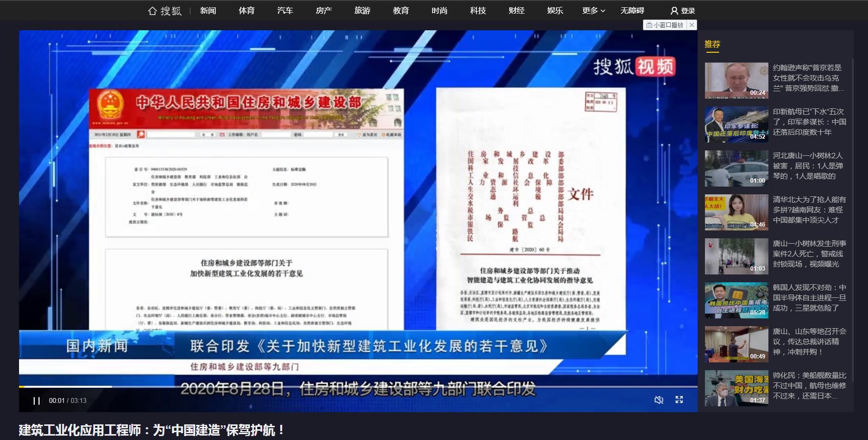Pause the video playback
The width and height of the screenshot is (868, 440).
(37, 400)
